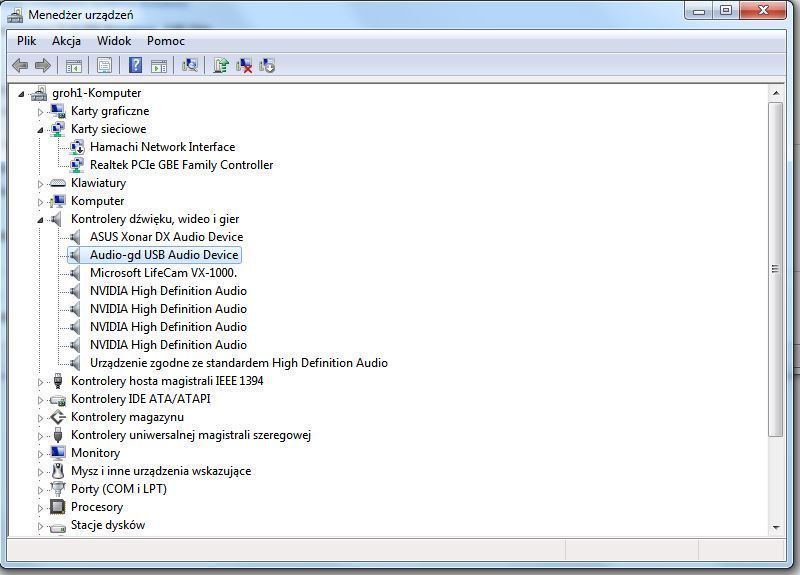Image resolution: width=800 pixels, height=575 pixels.
Task: Collapse the groh1-Komputer root node
Action: 21,94
